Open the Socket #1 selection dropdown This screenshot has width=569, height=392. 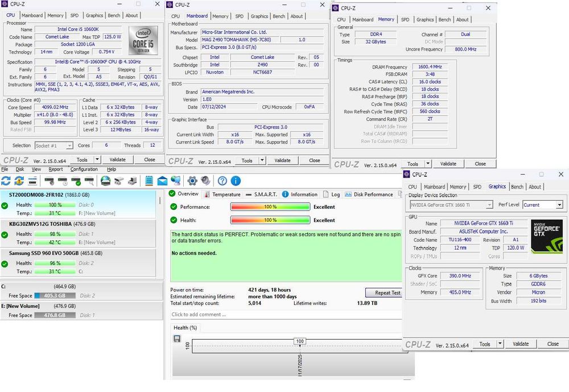[x=54, y=146]
